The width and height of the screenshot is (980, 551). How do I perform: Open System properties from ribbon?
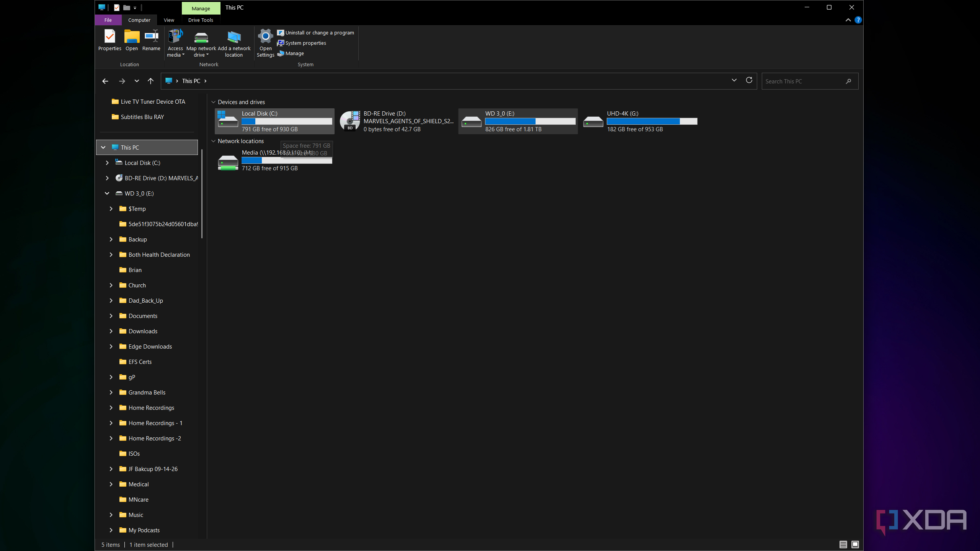[302, 43]
